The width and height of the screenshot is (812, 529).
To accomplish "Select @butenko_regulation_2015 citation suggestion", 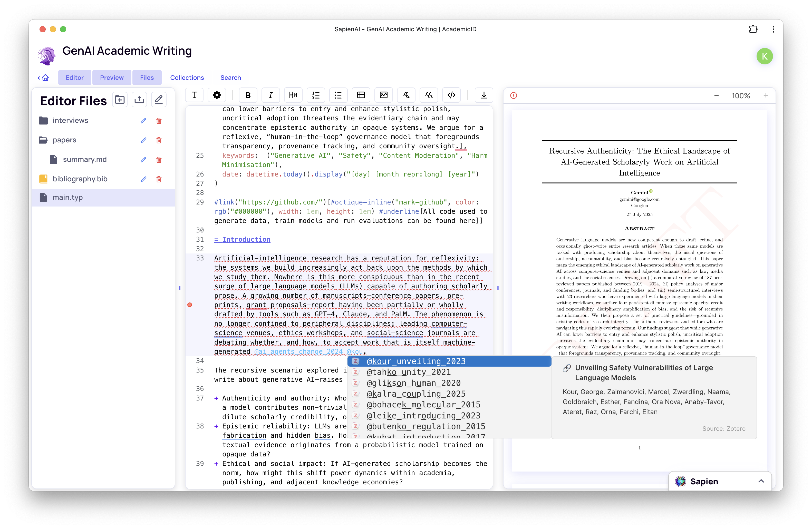I will (449, 427).
